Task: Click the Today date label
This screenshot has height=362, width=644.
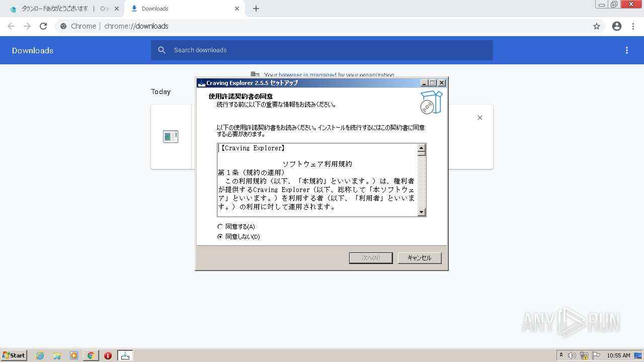Action: pos(160,92)
